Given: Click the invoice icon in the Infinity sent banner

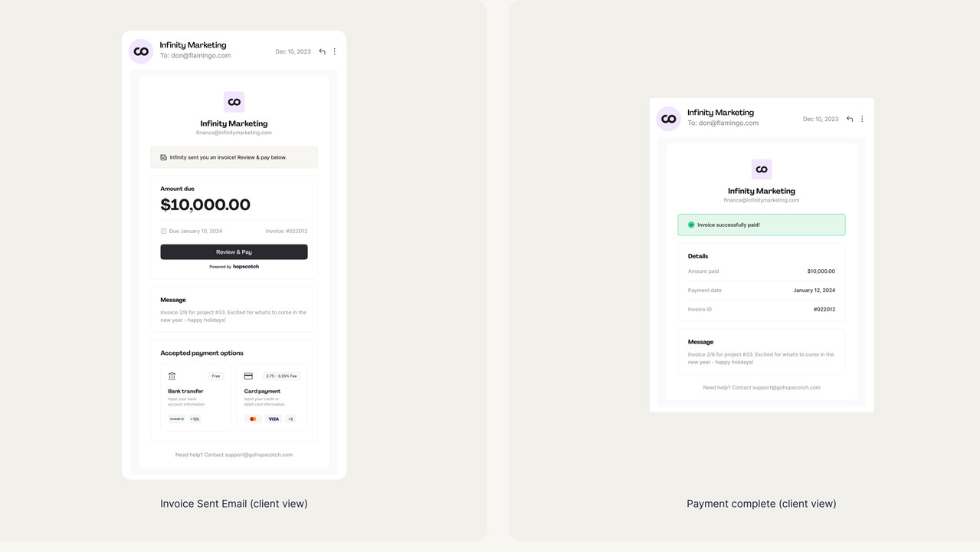Looking at the screenshot, I should pos(164,157).
